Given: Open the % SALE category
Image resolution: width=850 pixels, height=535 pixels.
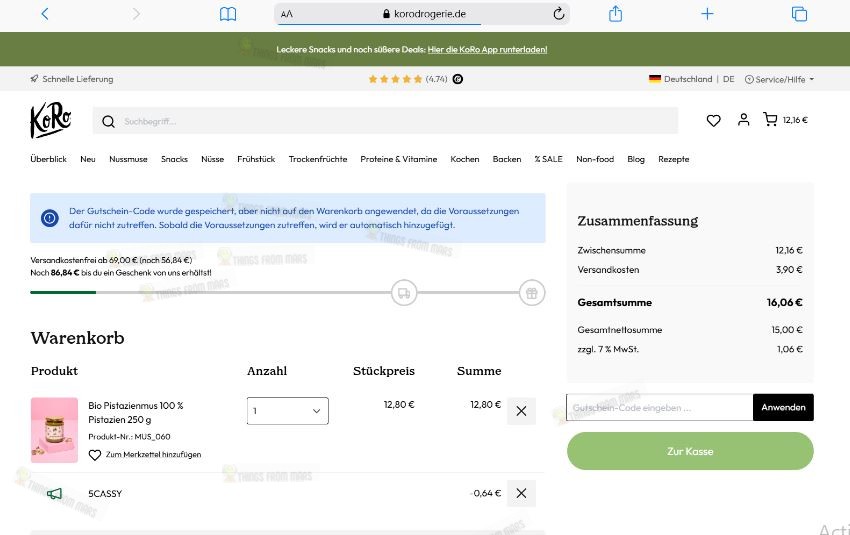Looking at the screenshot, I should click(549, 159).
